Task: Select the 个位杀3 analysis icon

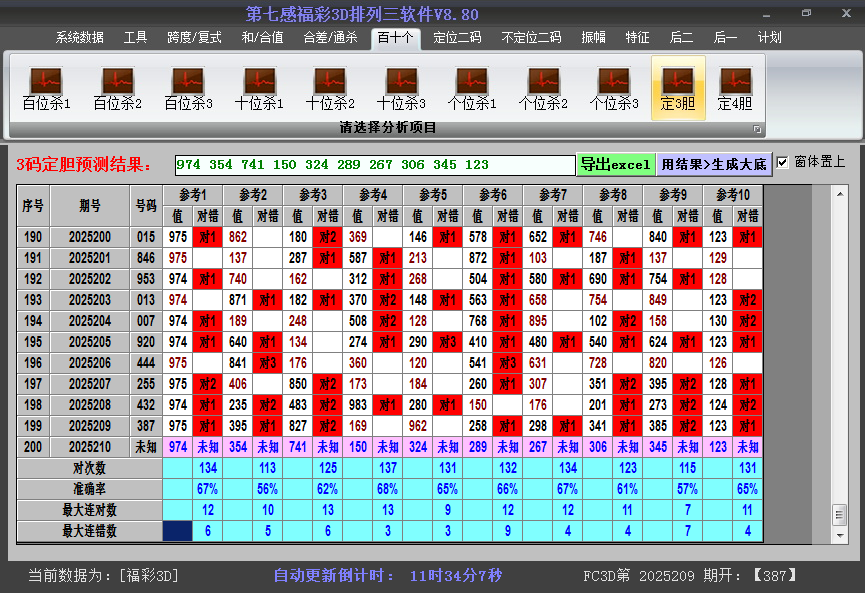Action: [x=613, y=88]
